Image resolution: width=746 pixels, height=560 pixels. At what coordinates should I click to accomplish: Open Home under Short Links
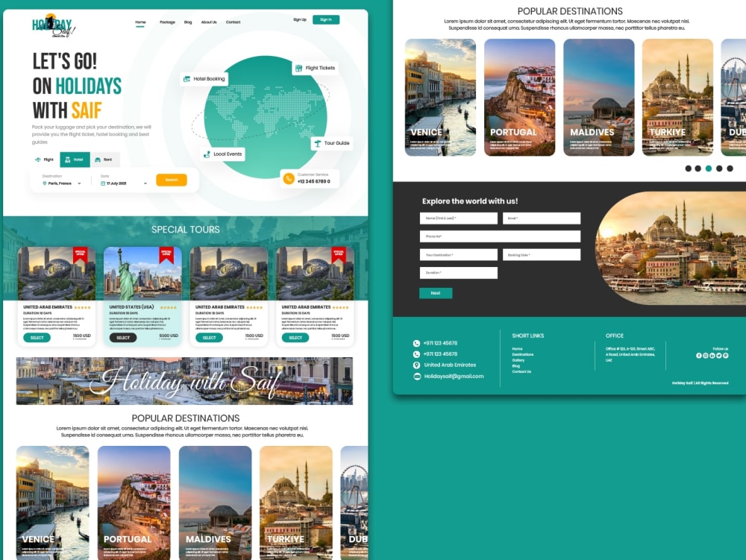point(517,349)
